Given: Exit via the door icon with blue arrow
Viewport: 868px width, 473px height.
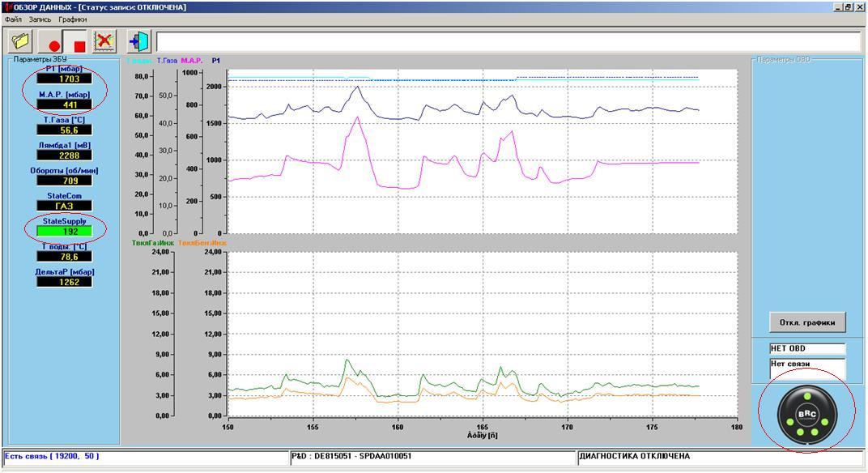Looking at the screenshot, I should click(x=139, y=41).
